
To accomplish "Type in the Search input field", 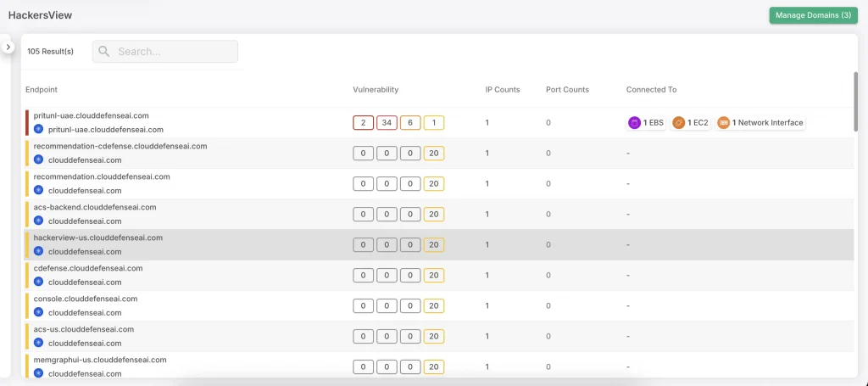I will (x=174, y=52).
